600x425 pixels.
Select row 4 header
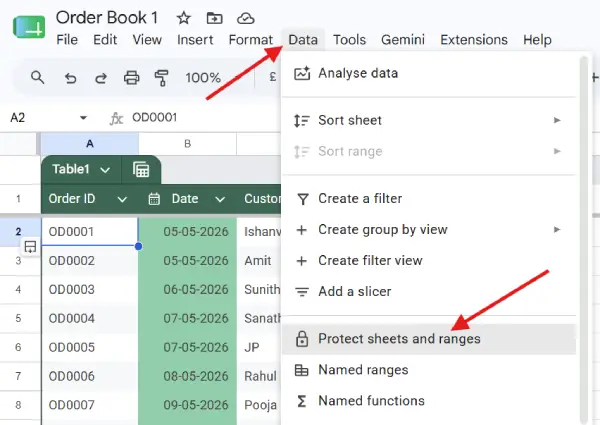[18, 290]
